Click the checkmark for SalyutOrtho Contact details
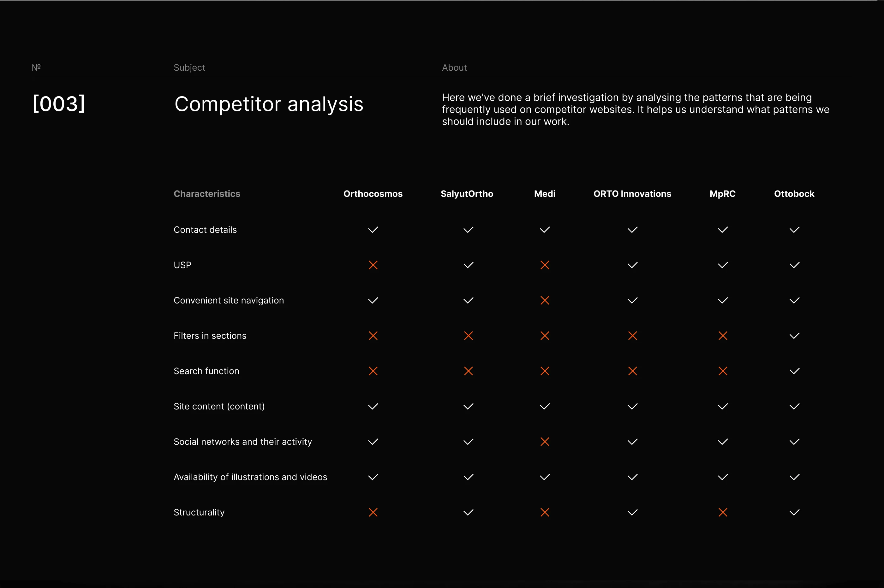 [468, 230]
